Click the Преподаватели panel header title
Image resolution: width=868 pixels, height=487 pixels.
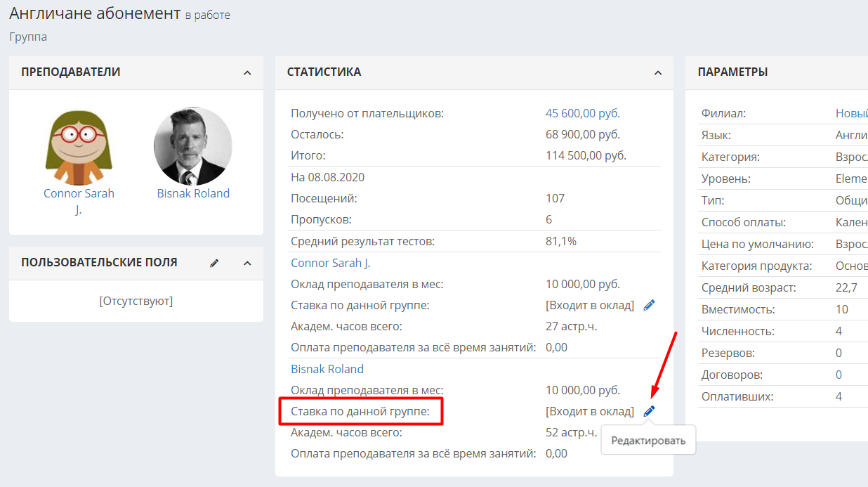point(71,72)
